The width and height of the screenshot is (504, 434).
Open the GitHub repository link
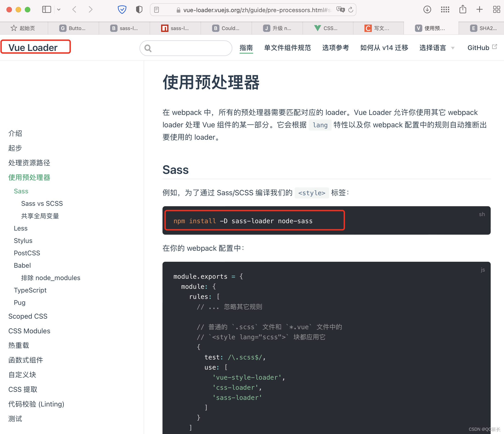click(479, 48)
